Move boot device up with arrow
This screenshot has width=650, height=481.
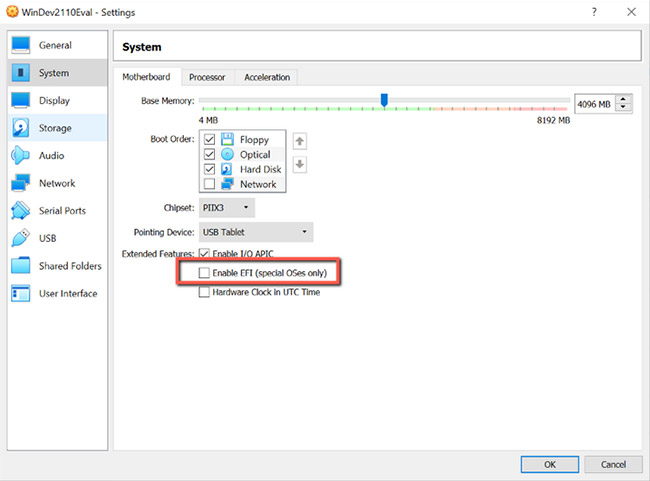tap(300, 141)
